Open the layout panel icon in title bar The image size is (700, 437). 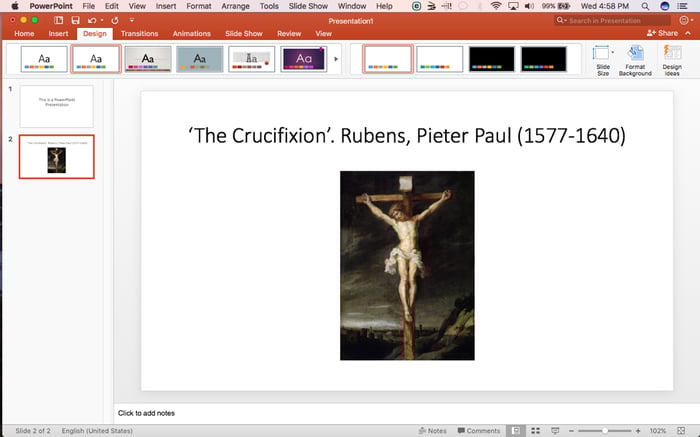(x=58, y=21)
